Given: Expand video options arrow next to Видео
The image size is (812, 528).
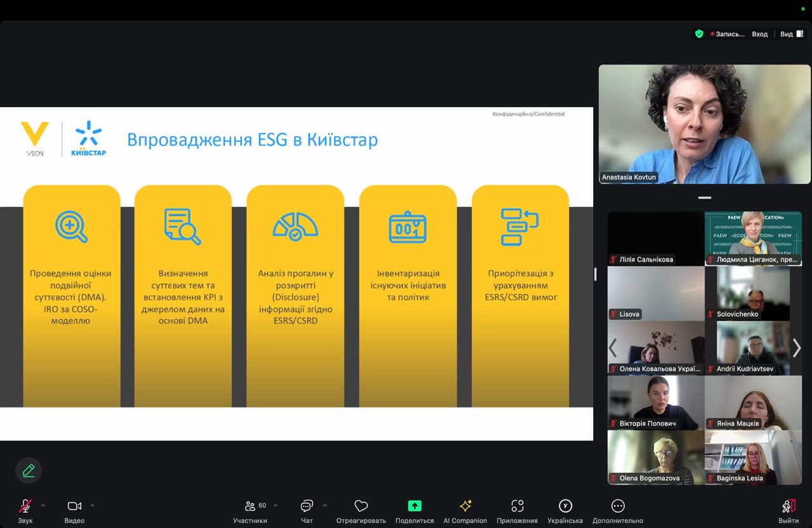Looking at the screenshot, I should coord(92,506).
